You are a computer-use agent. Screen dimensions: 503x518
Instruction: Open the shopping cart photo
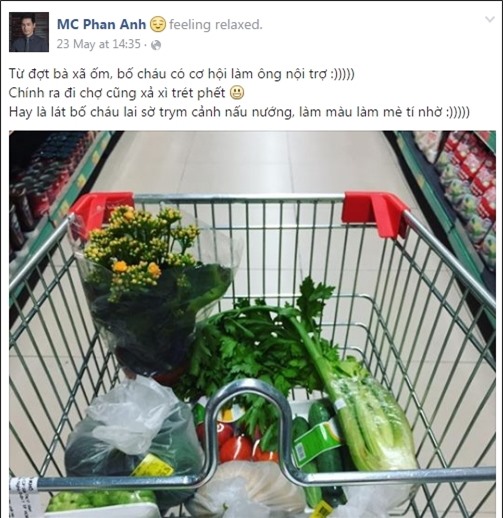pyautogui.click(x=252, y=324)
